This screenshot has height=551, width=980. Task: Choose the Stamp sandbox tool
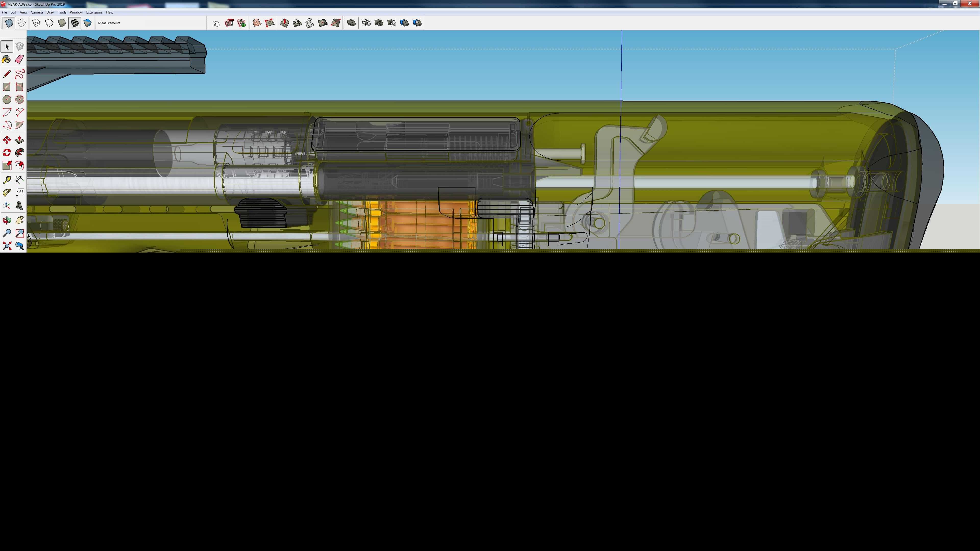297,23
